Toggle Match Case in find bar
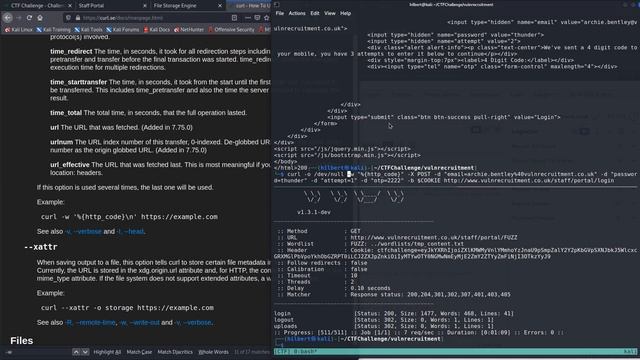Image resolution: width=640 pixels, height=360 pixels. (x=139, y=352)
